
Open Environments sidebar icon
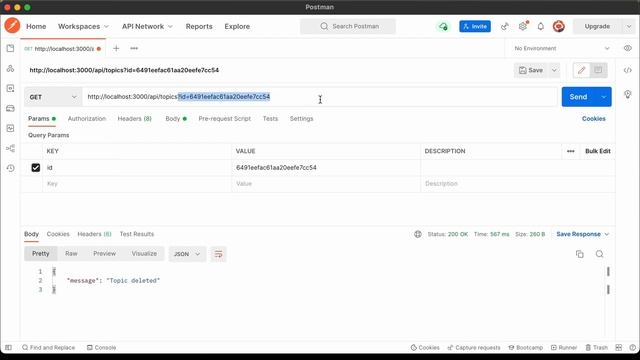pos(10,88)
